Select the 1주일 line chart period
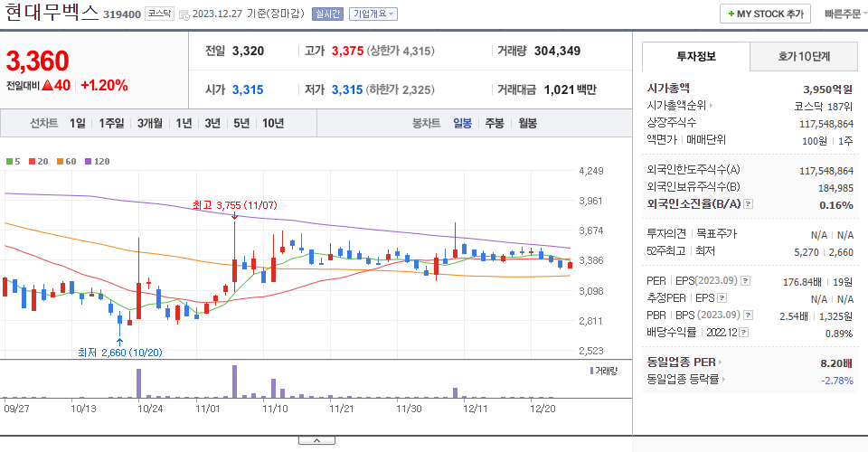 (x=111, y=123)
